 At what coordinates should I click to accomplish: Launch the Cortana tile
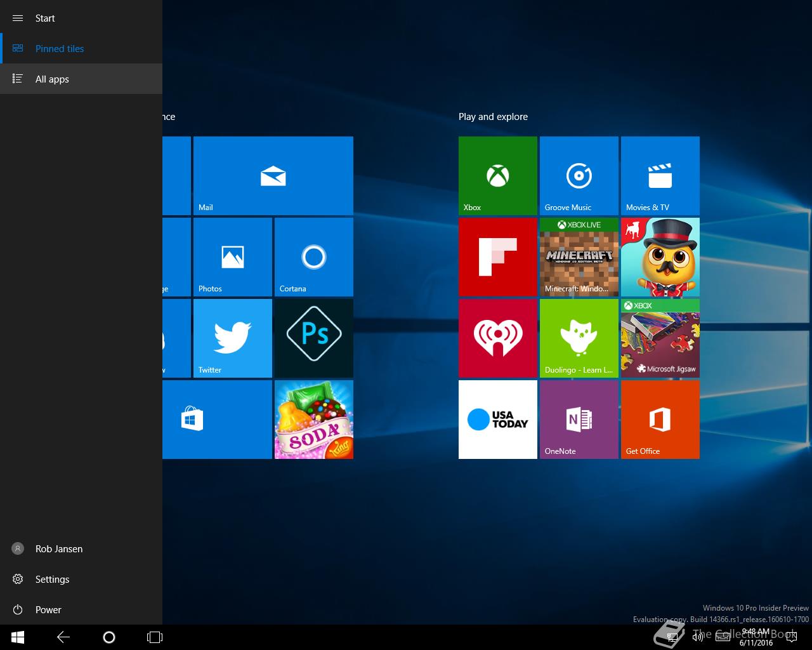pyautogui.click(x=314, y=257)
